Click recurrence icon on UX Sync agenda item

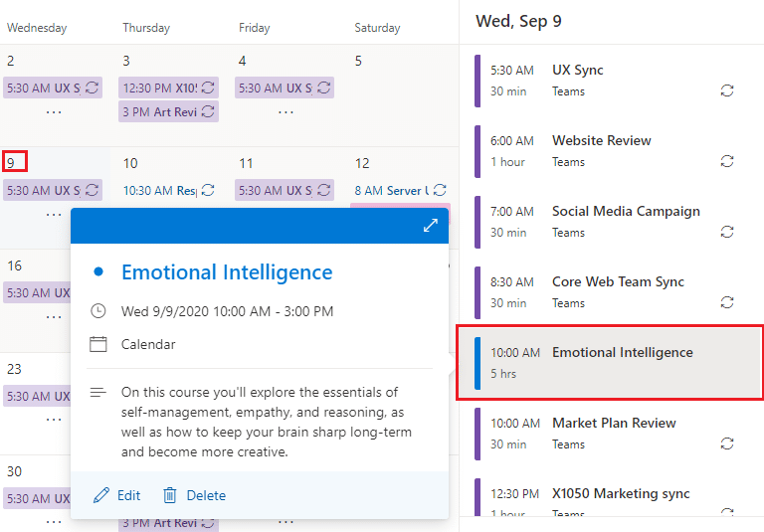coord(727,90)
